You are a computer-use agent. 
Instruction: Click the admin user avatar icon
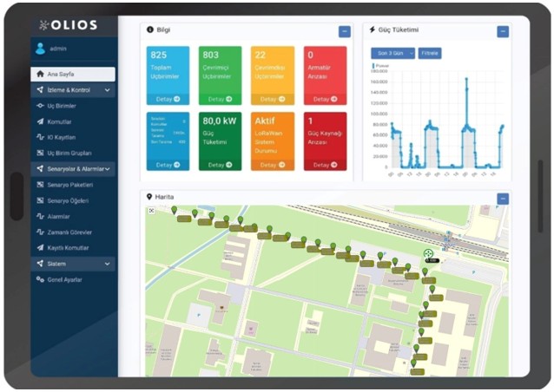click(x=40, y=49)
